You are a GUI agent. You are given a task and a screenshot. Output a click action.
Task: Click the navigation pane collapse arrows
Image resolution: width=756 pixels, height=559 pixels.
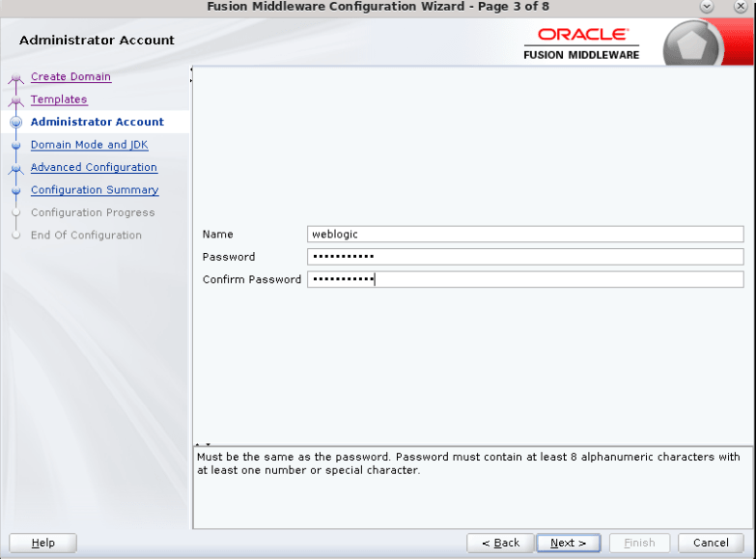[x=191, y=74]
